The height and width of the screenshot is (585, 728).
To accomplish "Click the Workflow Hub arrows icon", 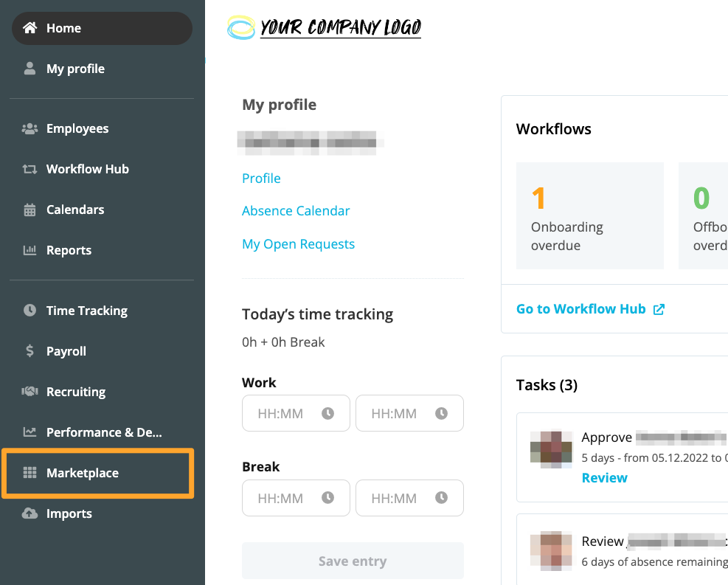I will 30,169.
